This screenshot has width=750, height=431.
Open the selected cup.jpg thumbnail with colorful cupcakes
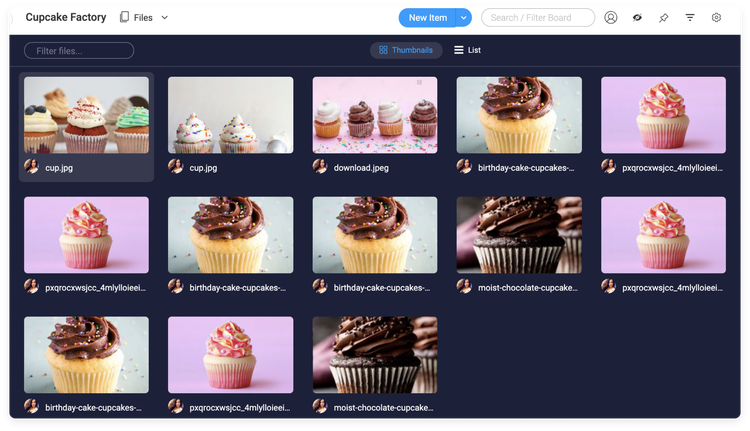point(87,115)
